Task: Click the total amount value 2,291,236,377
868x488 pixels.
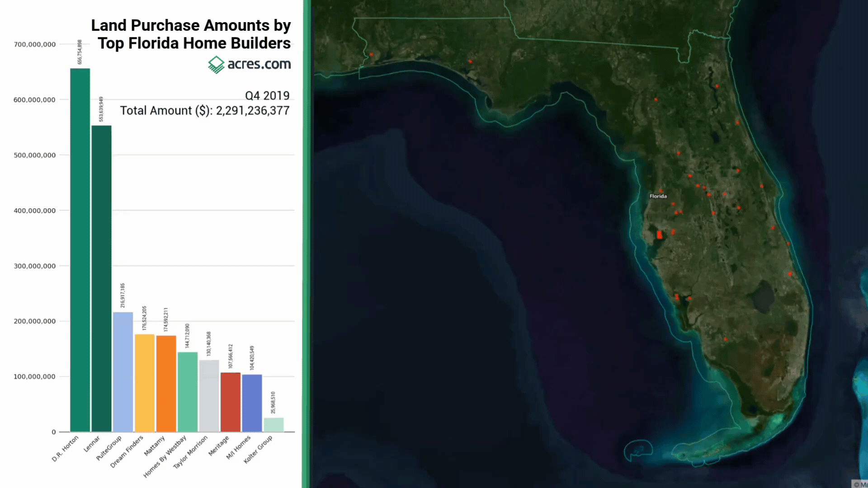Action: (253, 111)
